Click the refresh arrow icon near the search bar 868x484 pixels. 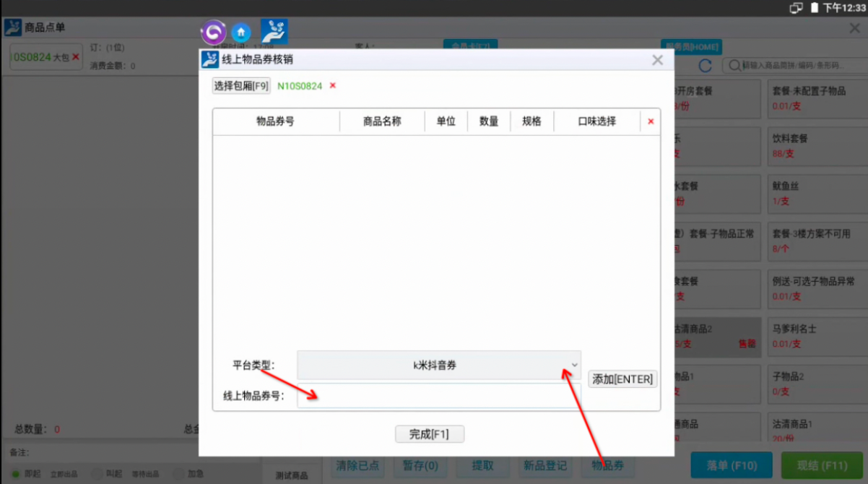[x=705, y=65]
